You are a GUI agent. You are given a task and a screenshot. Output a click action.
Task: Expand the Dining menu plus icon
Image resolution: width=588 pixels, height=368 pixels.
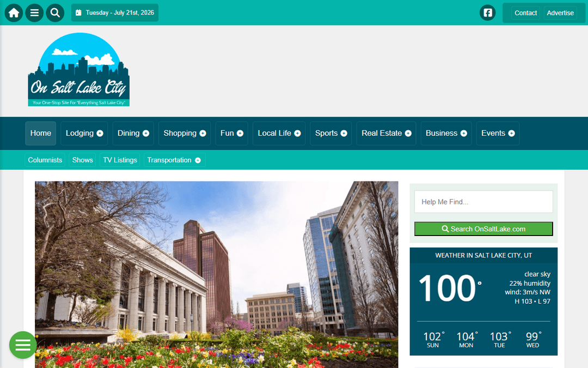pyautogui.click(x=146, y=134)
